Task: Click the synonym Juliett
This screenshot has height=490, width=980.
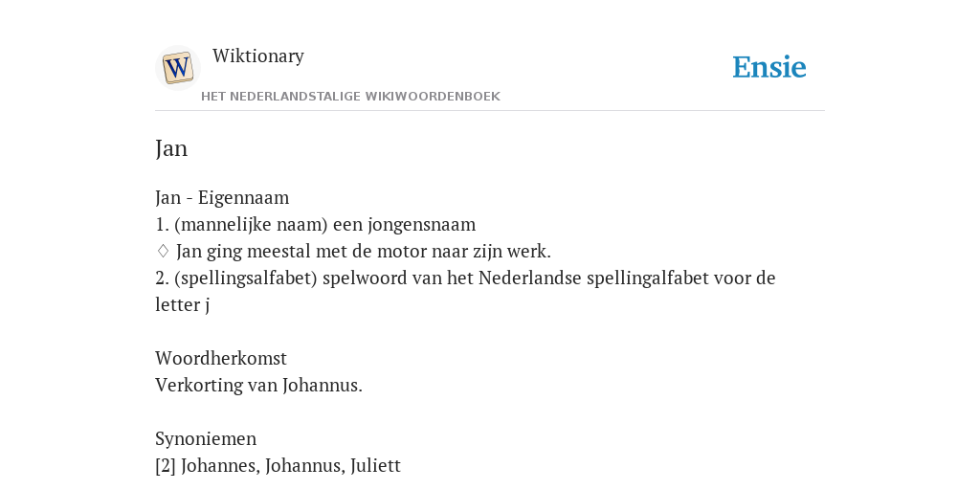Action: pyautogui.click(x=375, y=466)
